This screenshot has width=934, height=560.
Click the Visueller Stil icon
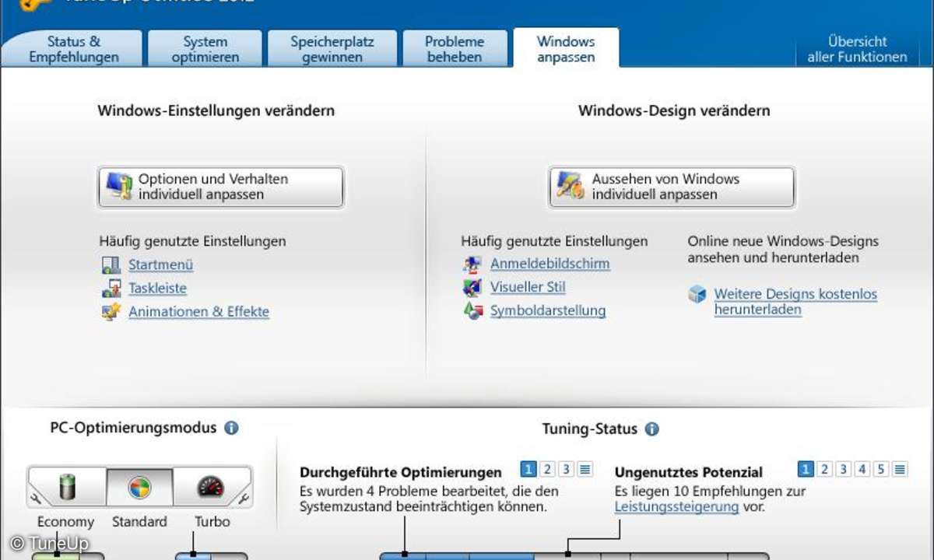tap(472, 288)
